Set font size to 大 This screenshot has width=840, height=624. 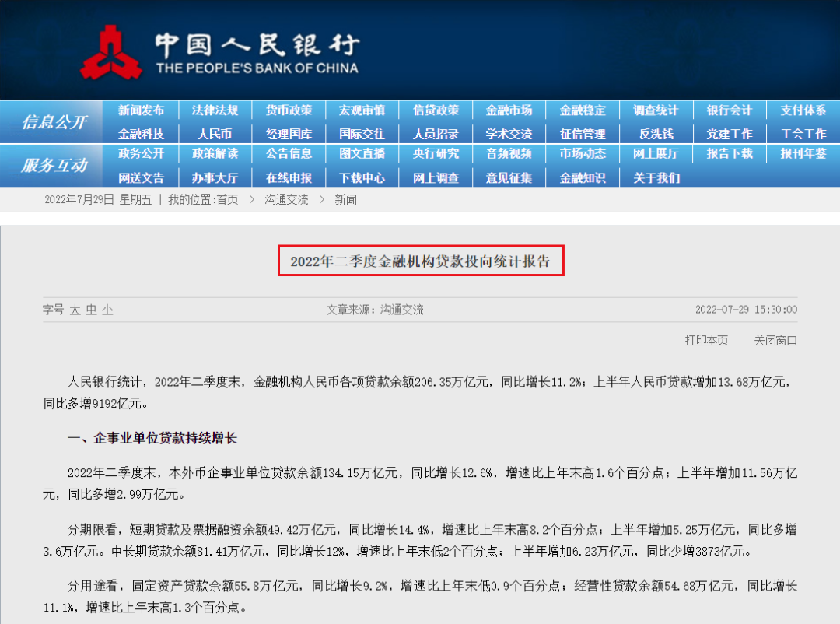(x=75, y=310)
